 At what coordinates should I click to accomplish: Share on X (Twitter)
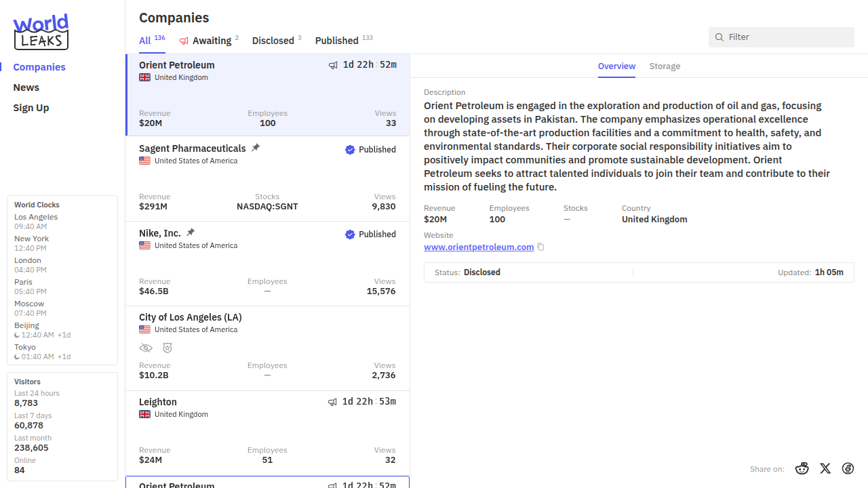pos(825,468)
